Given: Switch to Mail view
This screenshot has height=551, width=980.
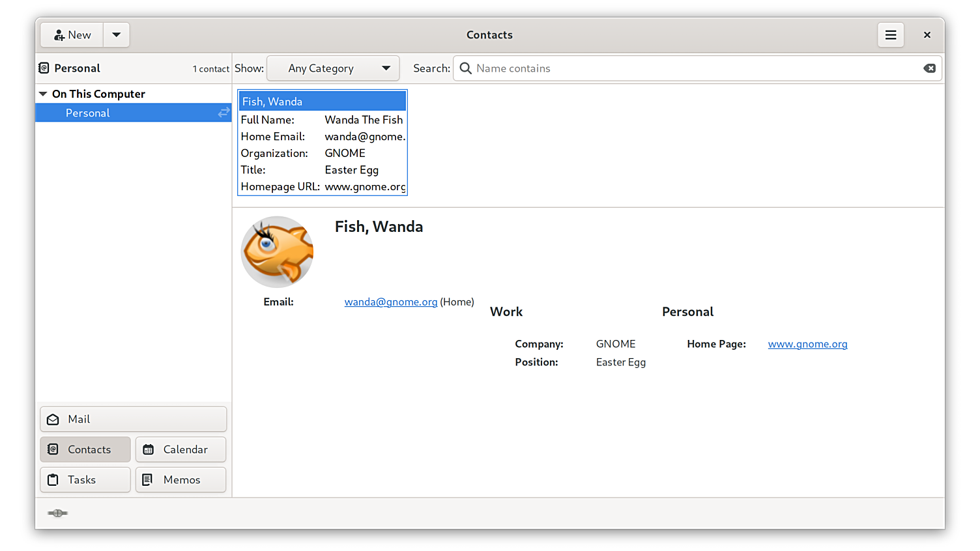Looking at the screenshot, I should tap(133, 419).
